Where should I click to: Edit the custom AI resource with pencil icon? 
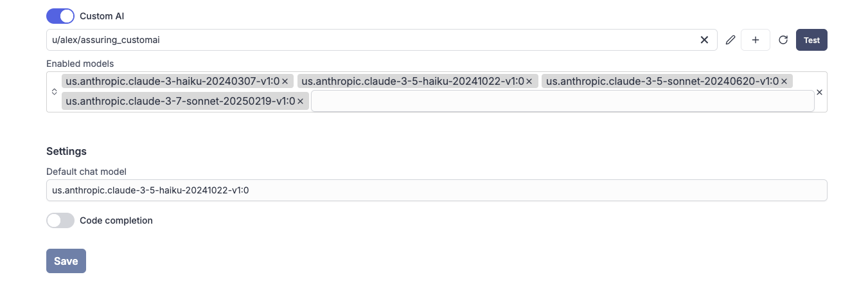730,40
